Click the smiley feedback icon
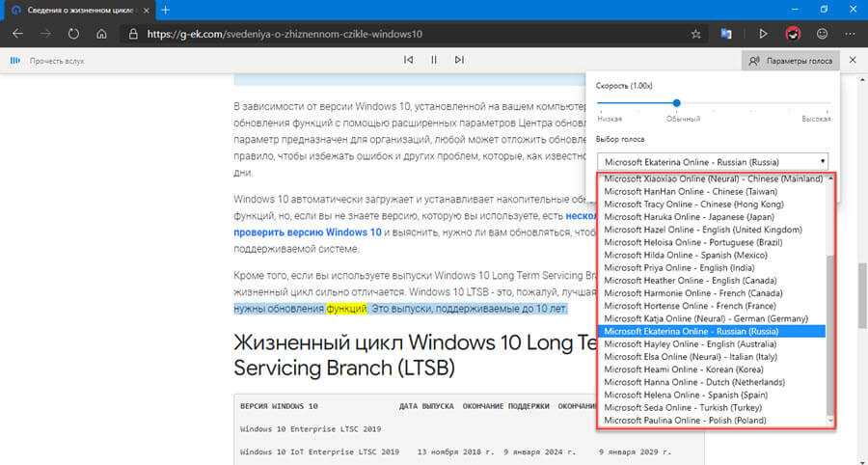Screen dimensions: 868x465 [x=822, y=34]
